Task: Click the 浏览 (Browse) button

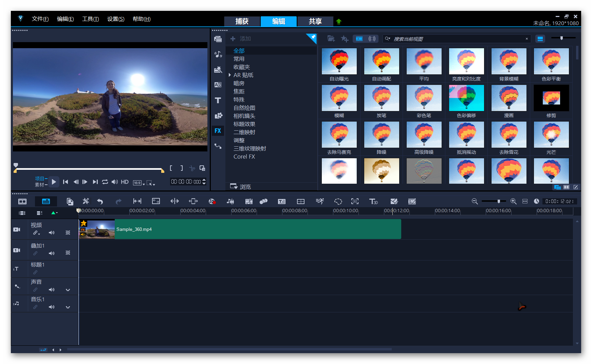Action: [240, 186]
